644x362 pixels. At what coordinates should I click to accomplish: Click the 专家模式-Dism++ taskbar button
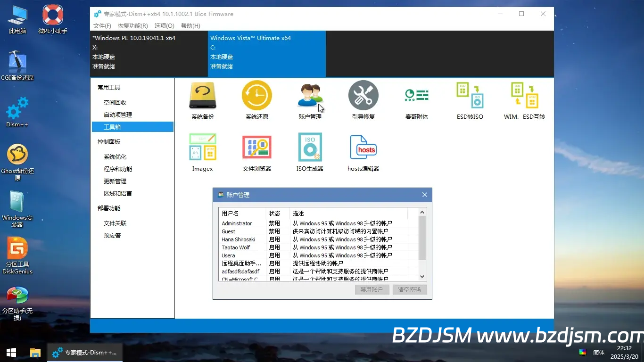tap(85, 352)
